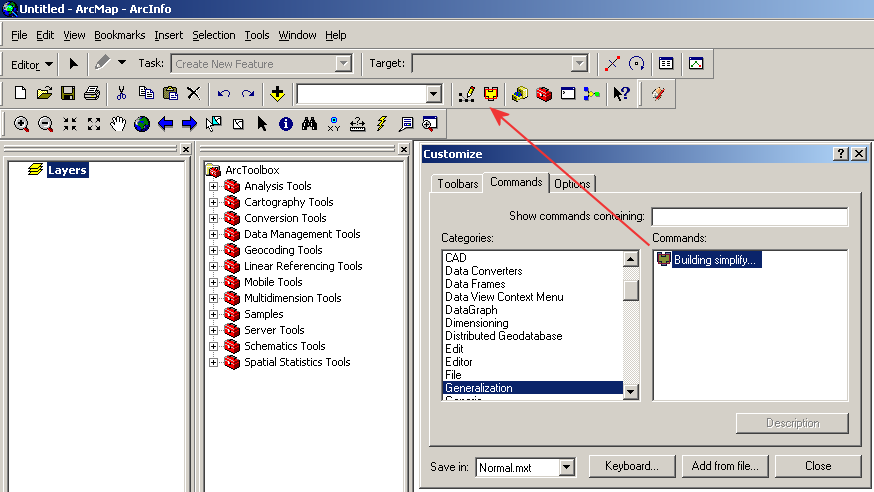Click the Building simplify icon on the toolbar
This screenshot has width=874, height=492.
tap(491, 94)
